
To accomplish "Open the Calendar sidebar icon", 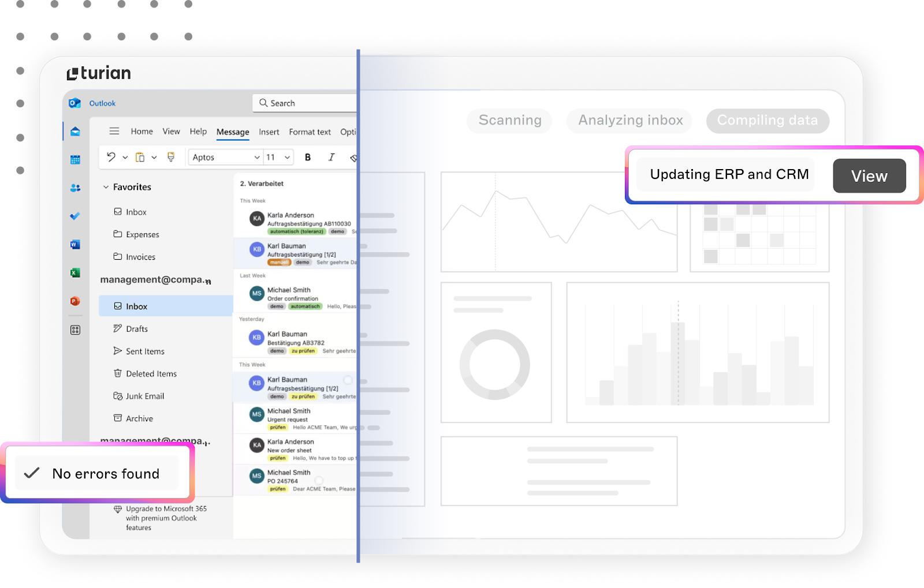I will (75, 160).
